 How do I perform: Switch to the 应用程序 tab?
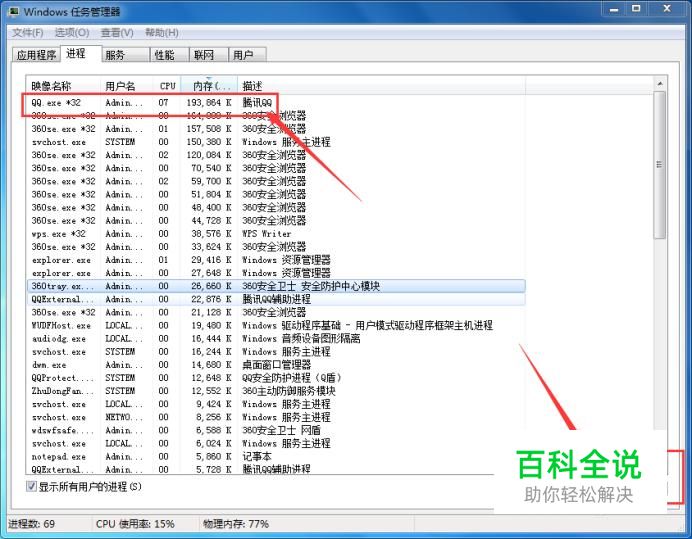click(36, 55)
